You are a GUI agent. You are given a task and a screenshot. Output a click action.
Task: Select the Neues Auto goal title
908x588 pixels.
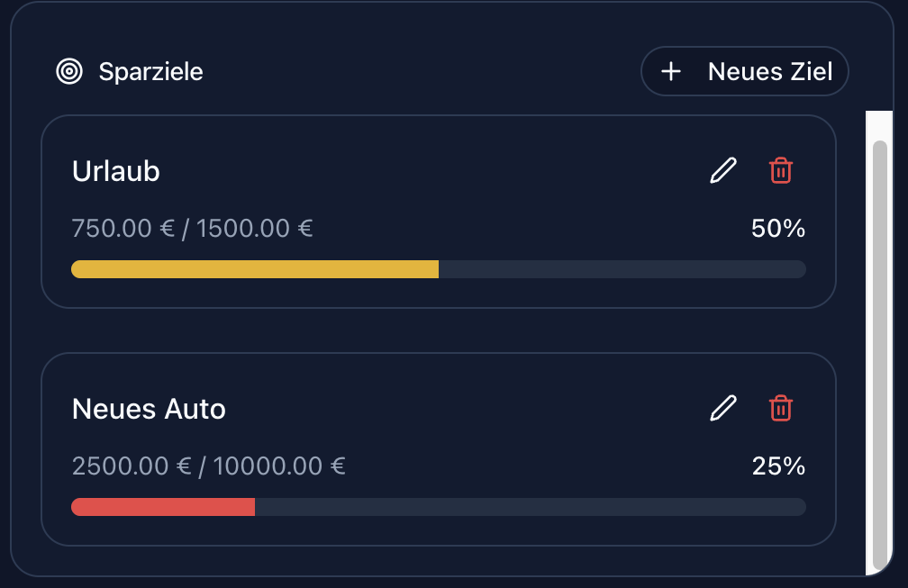pos(149,409)
